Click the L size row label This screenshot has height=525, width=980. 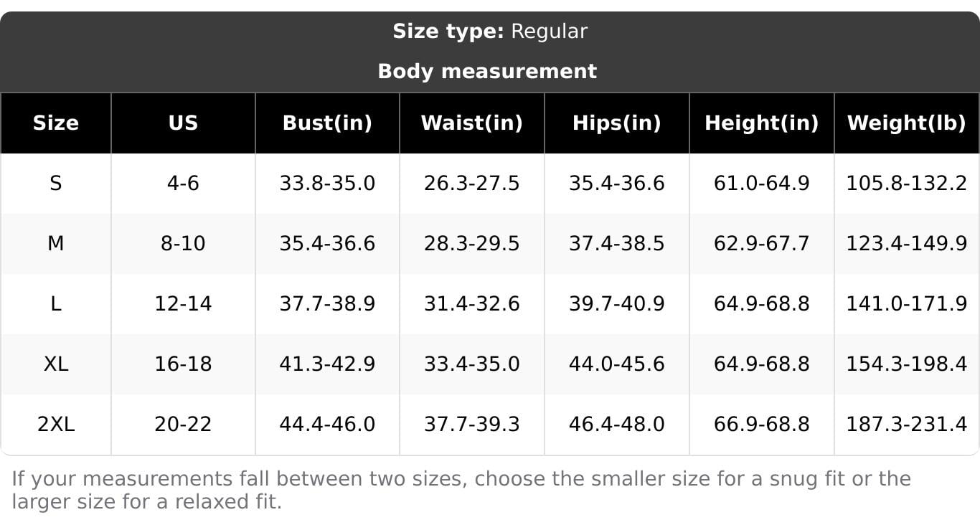pyautogui.click(x=56, y=304)
